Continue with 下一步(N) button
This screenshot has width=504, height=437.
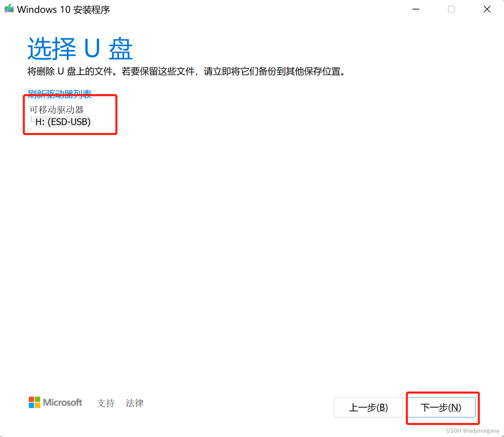(x=441, y=407)
